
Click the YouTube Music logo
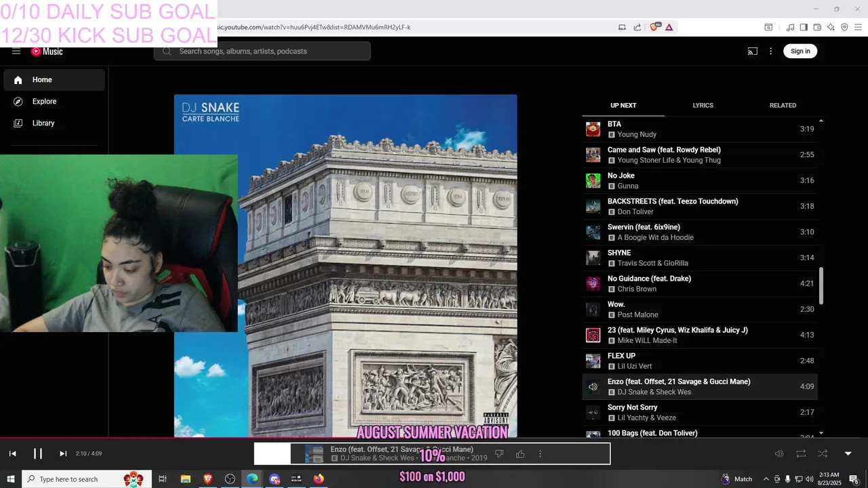(x=47, y=52)
